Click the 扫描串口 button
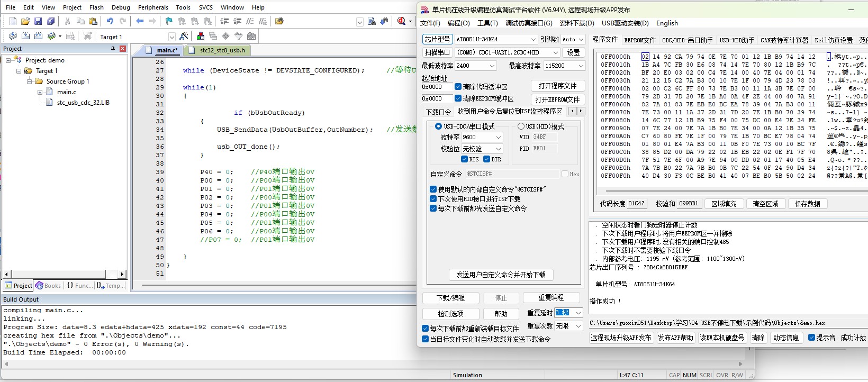 [x=437, y=52]
